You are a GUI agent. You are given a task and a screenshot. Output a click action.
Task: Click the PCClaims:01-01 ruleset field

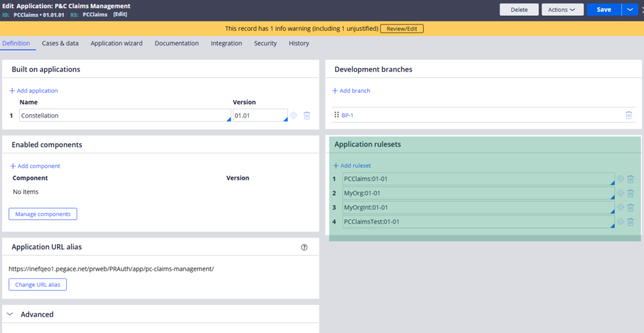tap(479, 179)
